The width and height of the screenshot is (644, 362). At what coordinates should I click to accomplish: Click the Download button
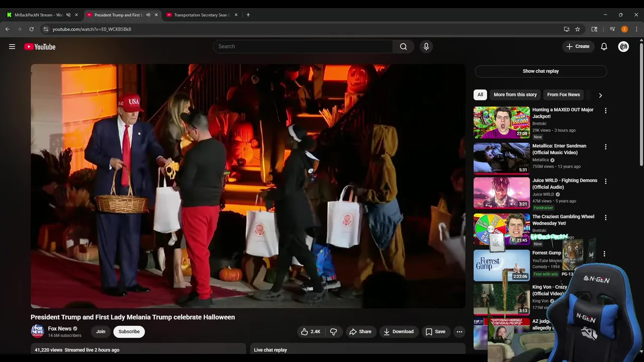tap(398, 332)
